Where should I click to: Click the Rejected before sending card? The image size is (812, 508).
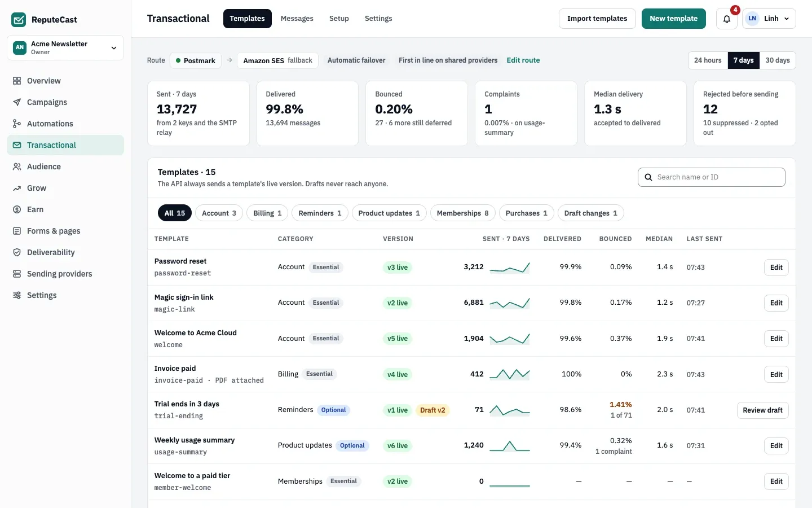(745, 113)
